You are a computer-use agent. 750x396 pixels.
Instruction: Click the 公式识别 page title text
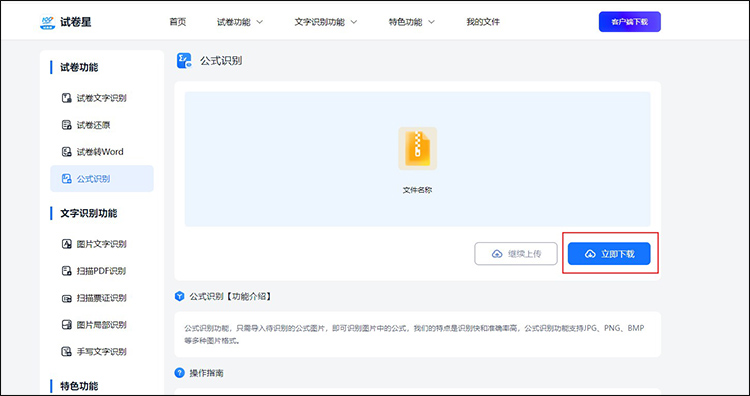221,61
